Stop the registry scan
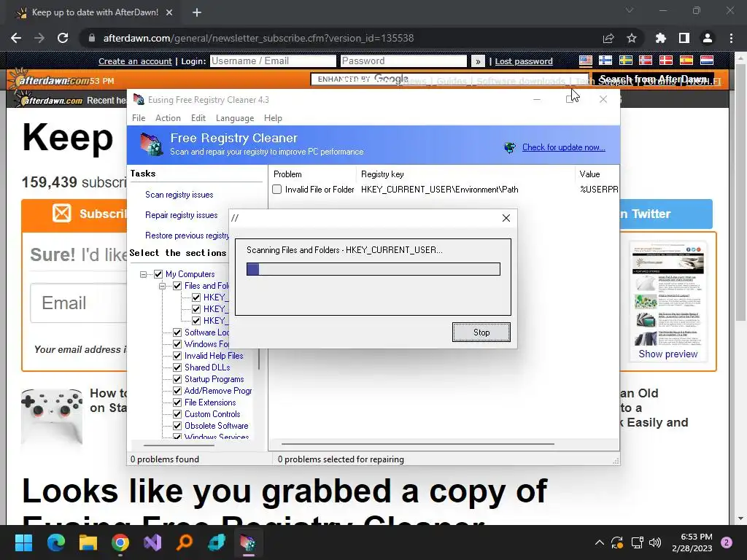 coord(481,332)
